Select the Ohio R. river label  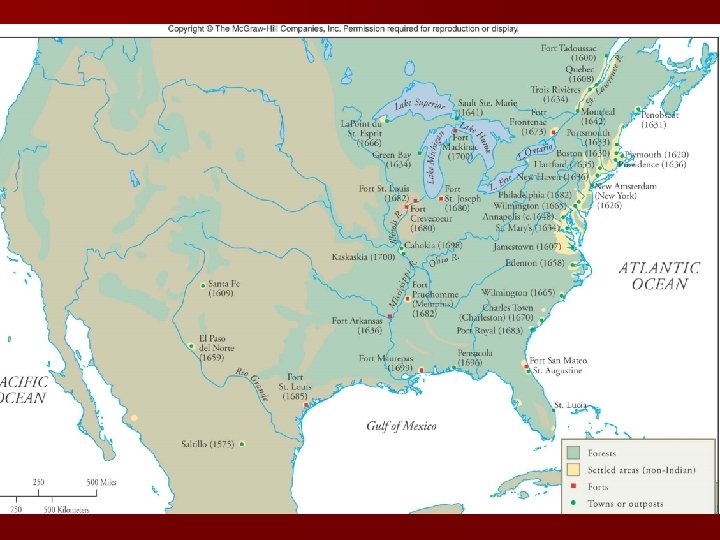(444, 260)
